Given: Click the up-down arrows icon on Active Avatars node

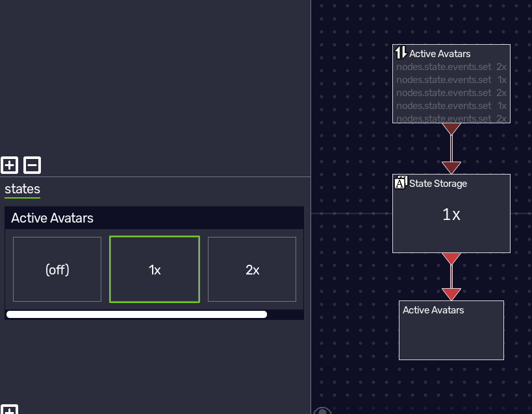Looking at the screenshot, I should tap(401, 53).
